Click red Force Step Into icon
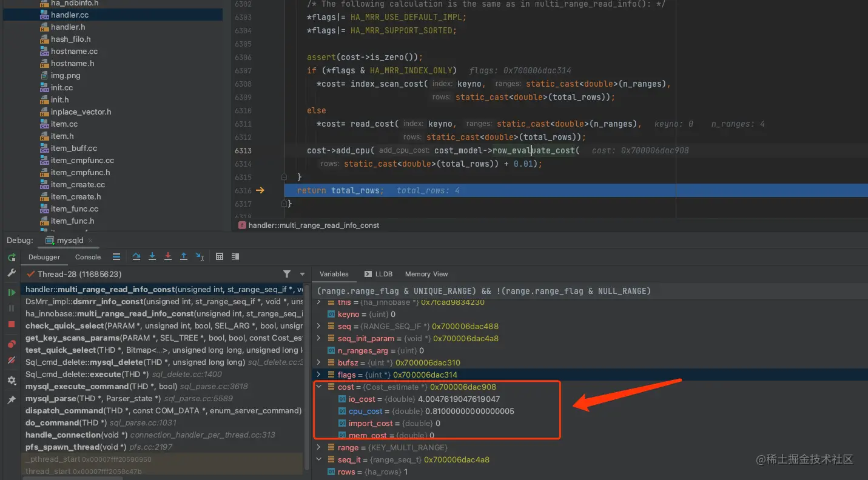The height and width of the screenshot is (480, 868). (168, 257)
